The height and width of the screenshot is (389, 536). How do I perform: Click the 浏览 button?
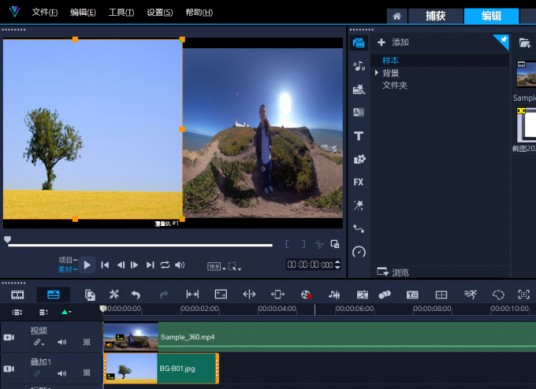393,272
